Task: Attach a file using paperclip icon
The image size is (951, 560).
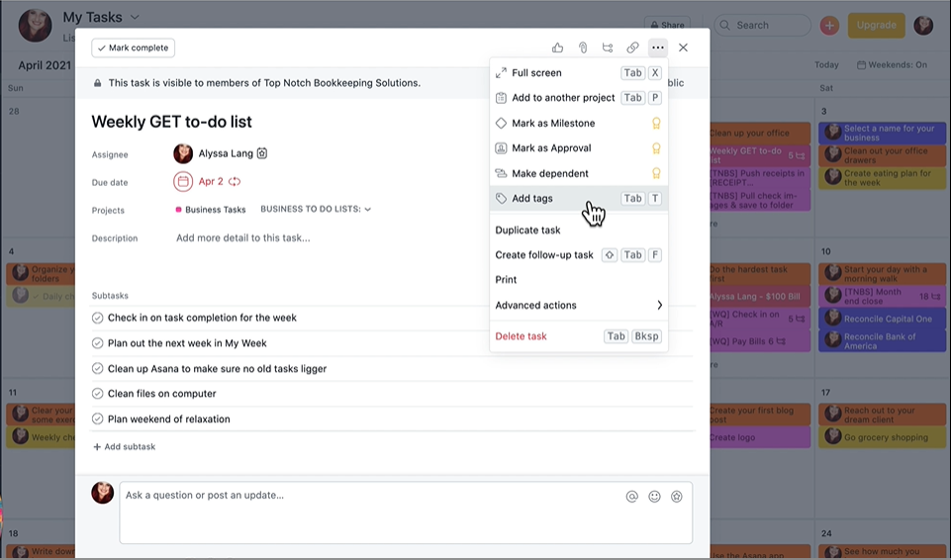Action: pyautogui.click(x=582, y=47)
